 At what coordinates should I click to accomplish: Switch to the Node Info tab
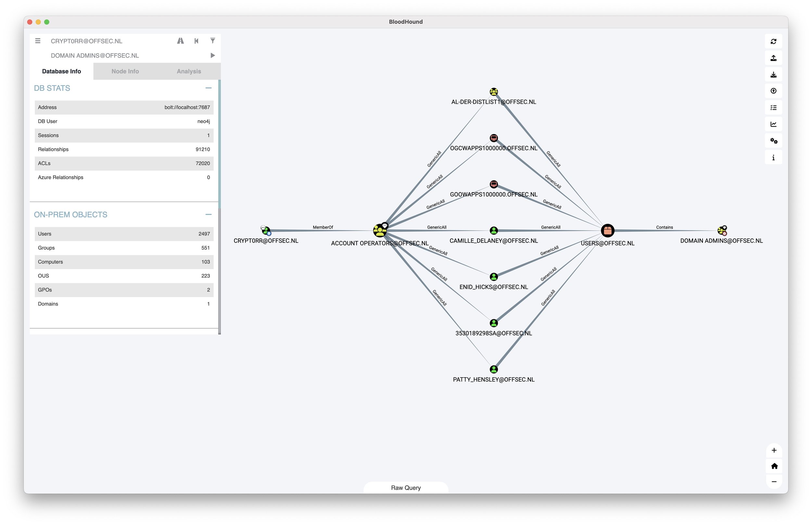[x=125, y=71]
